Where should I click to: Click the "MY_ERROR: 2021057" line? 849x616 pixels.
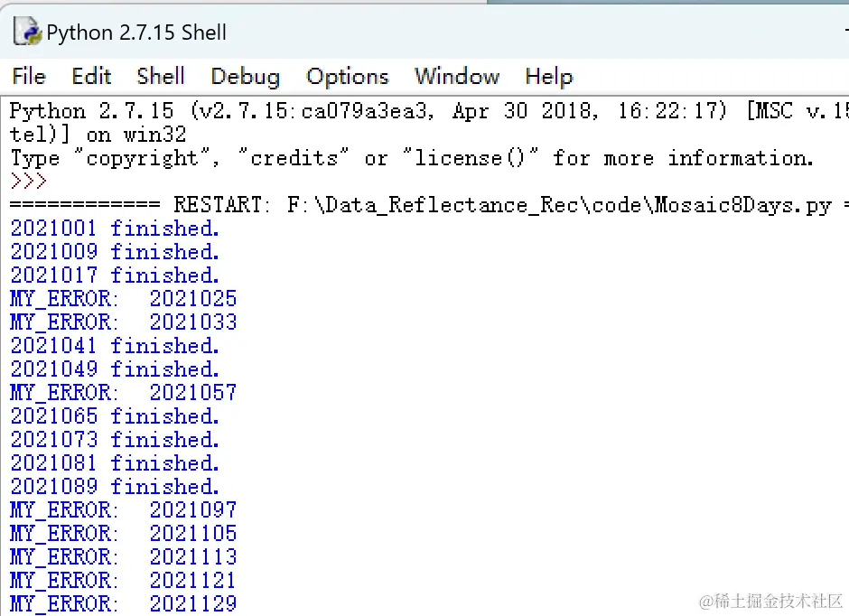click(x=124, y=392)
